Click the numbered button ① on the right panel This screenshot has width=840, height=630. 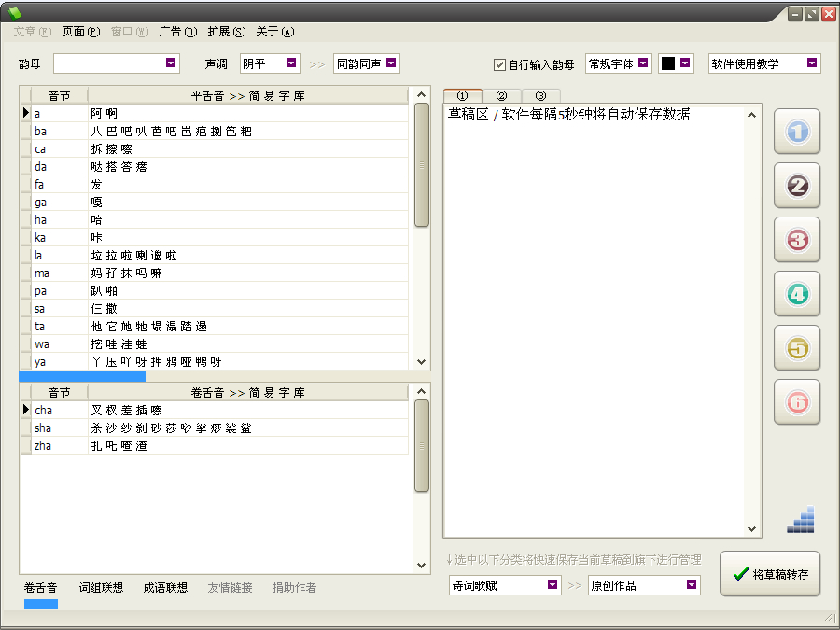(797, 132)
